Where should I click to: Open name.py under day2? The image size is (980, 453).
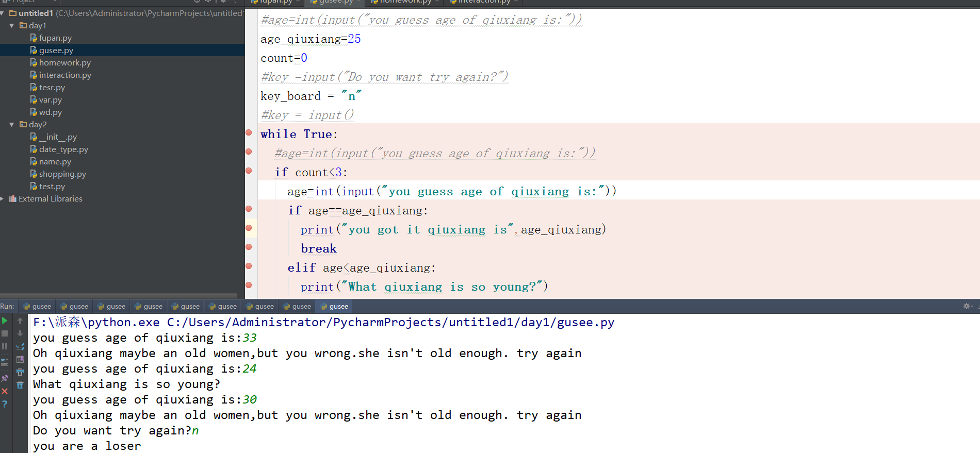coord(55,161)
